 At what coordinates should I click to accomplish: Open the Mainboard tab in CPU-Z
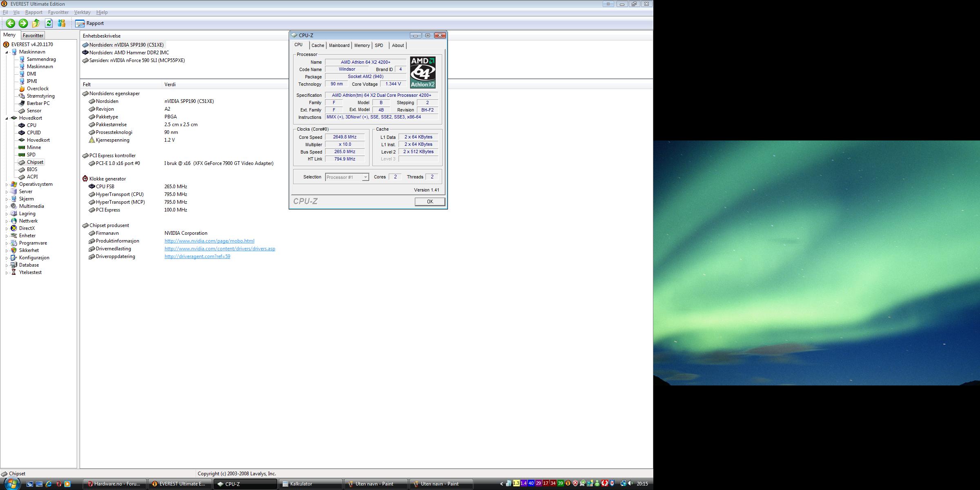click(x=339, y=45)
